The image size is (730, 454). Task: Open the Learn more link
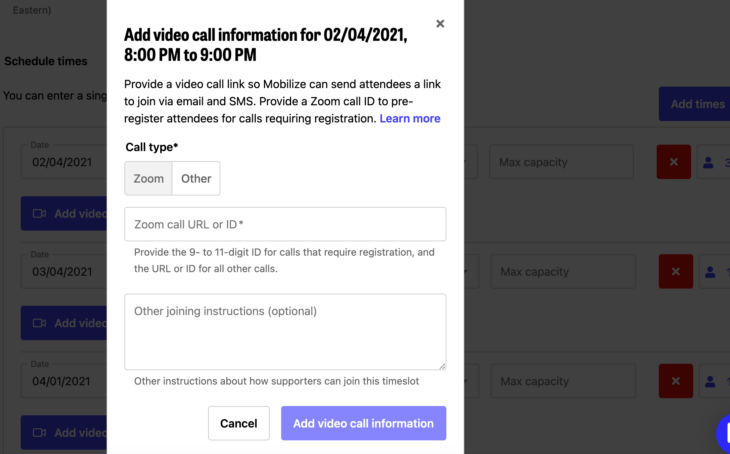[410, 118]
